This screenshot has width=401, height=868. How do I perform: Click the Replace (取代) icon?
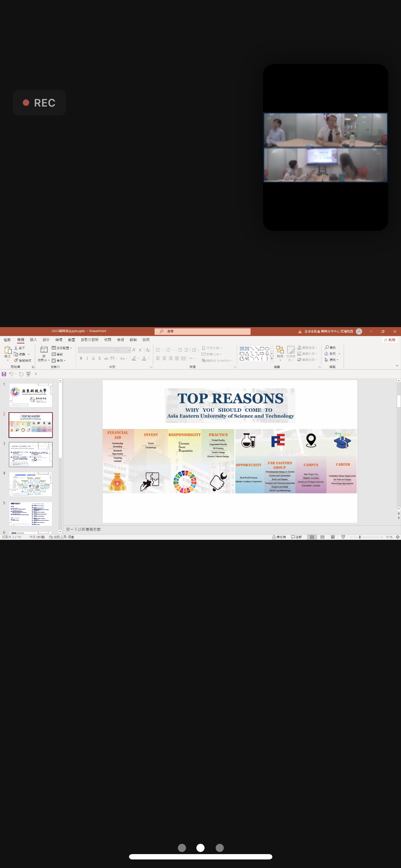click(x=327, y=353)
